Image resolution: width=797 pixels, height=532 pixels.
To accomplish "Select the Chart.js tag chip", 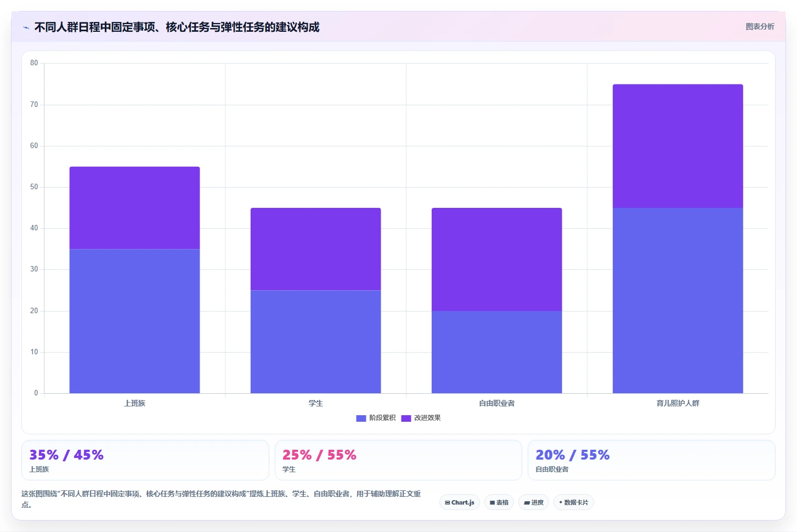I will click(x=460, y=502).
